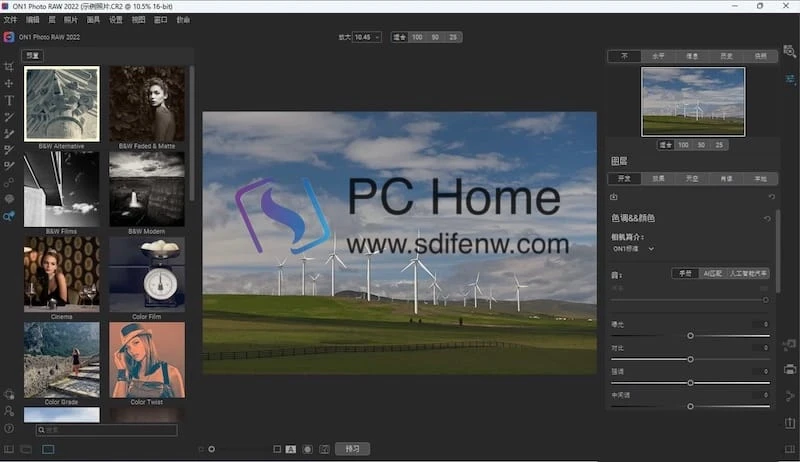Switch to the 天空 layer tab
Screen dimensions: 800x462
pos(692,178)
